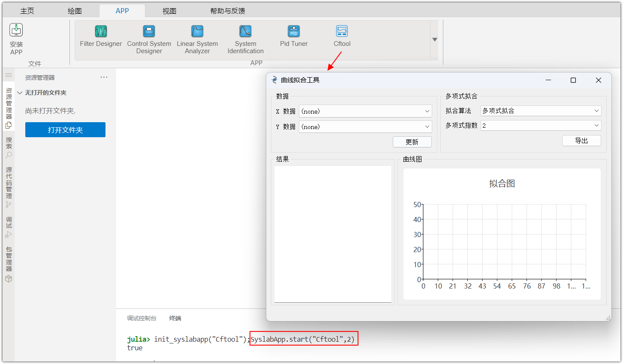Screen dimensions: 623x364
Task: Launch the Filter Designer app
Action: [101, 36]
